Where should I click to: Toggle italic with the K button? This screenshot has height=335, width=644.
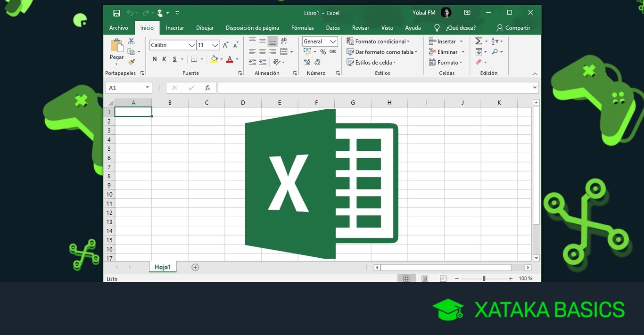tap(164, 59)
